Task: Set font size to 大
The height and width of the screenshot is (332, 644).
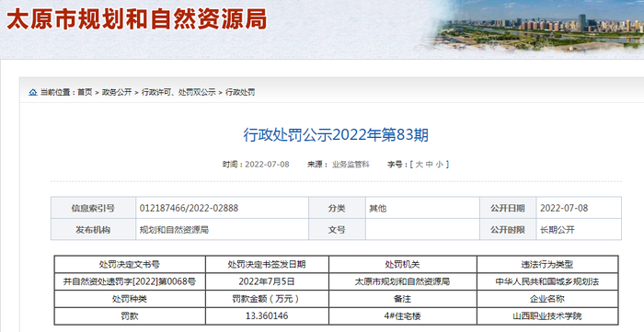Action: pos(419,165)
